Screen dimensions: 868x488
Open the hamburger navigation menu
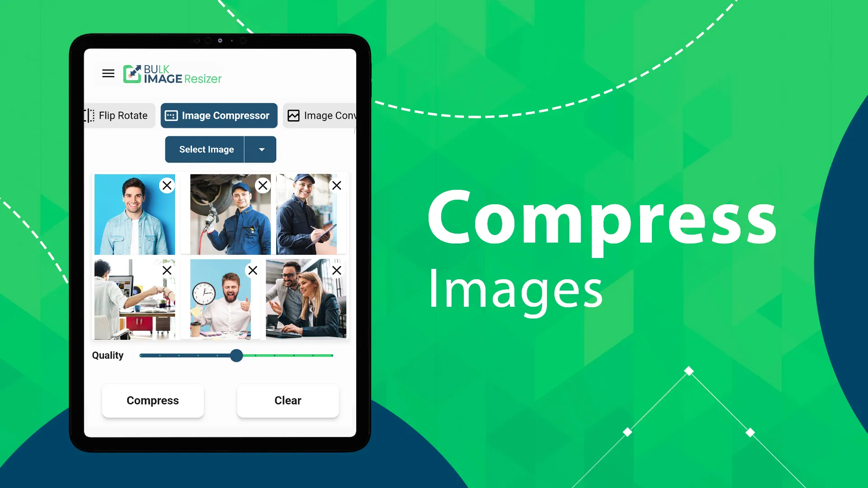[107, 73]
